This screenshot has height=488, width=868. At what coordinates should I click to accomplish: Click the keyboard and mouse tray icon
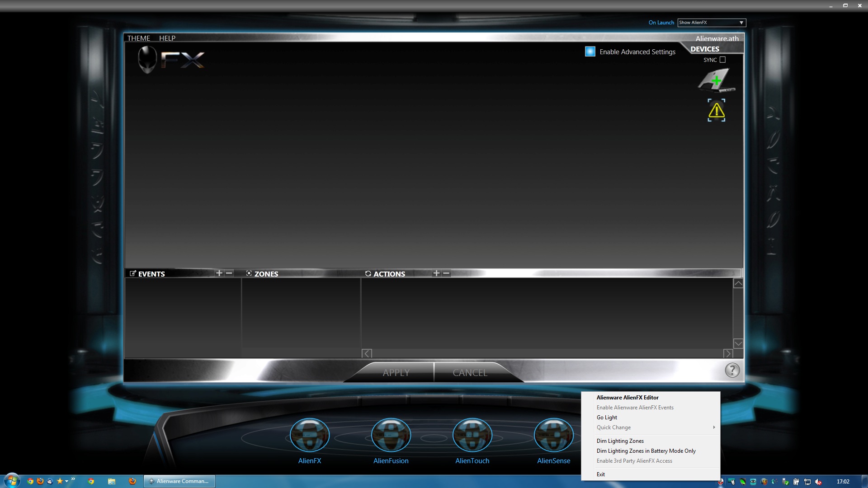[x=731, y=482]
